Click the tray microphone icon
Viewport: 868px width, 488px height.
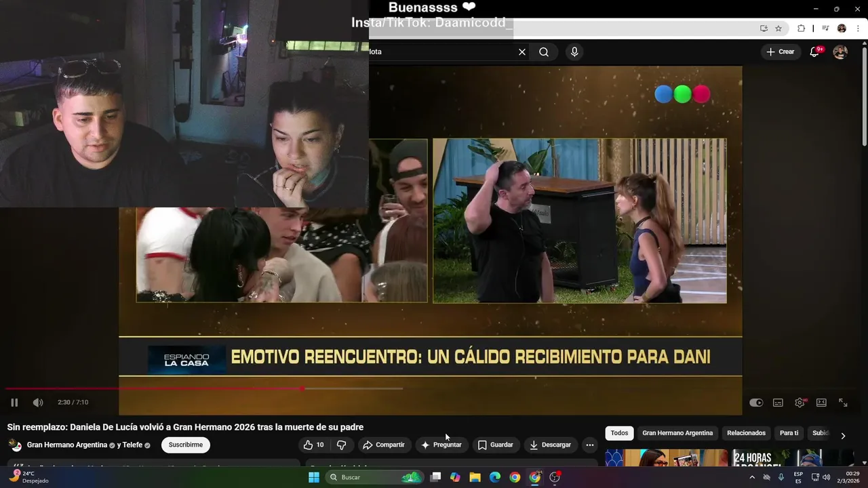pyautogui.click(x=781, y=477)
